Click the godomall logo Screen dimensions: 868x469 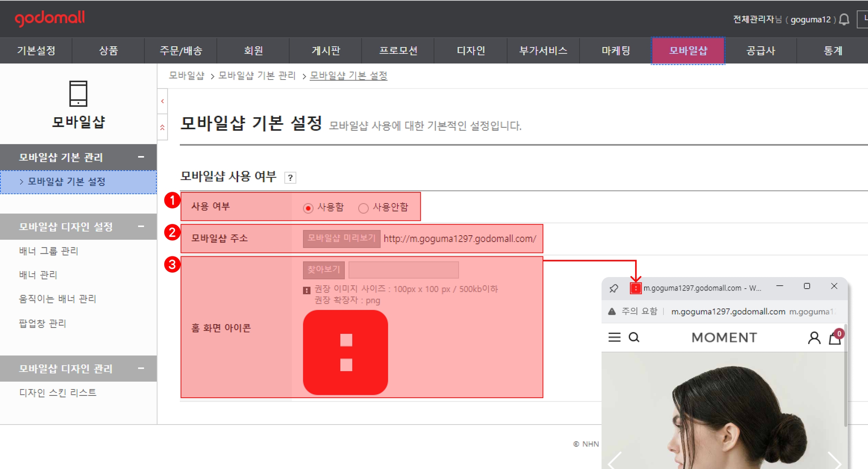(x=50, y=18)
